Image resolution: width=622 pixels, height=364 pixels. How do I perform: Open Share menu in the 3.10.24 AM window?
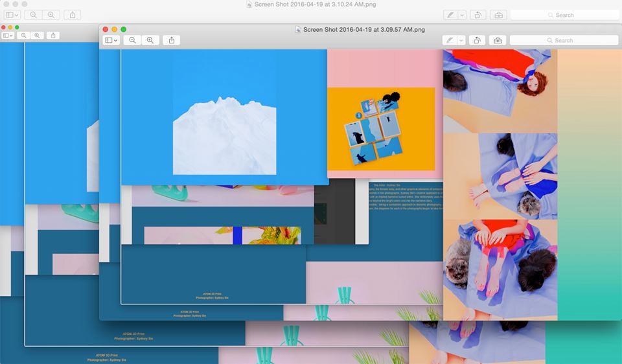pos(73,15)
